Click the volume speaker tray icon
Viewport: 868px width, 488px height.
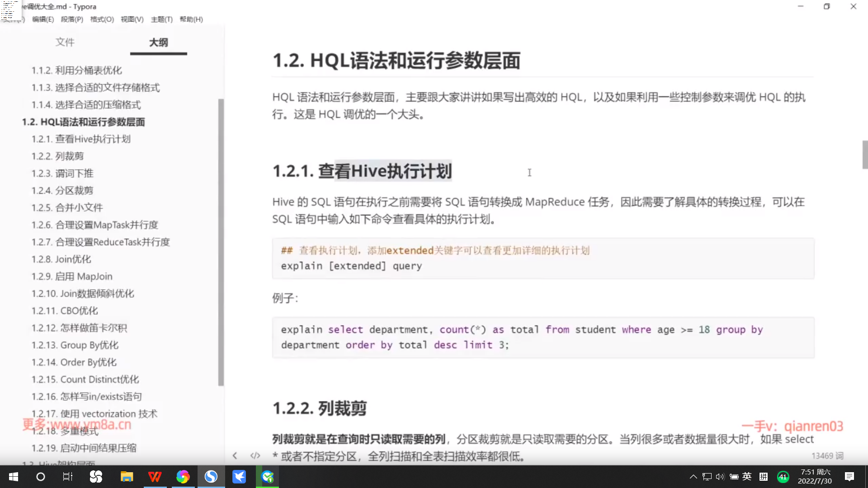[x=720, y=477]
